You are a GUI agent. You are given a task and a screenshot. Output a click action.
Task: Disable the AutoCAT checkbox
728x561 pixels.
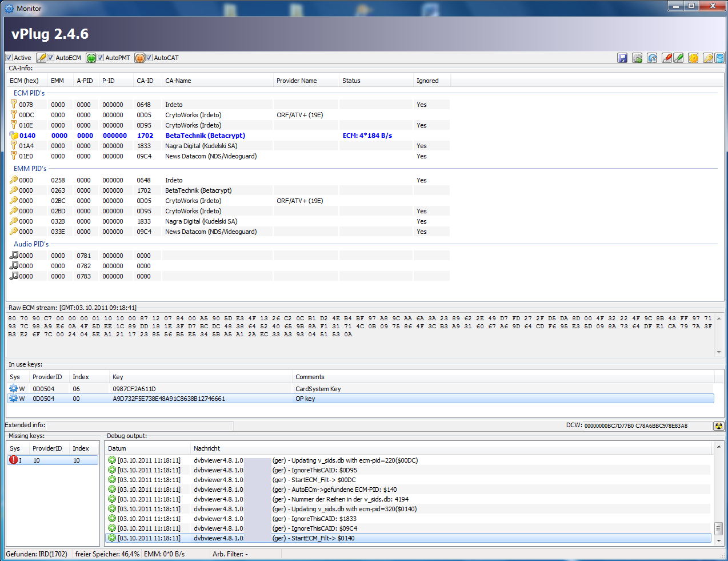(149, 58)
